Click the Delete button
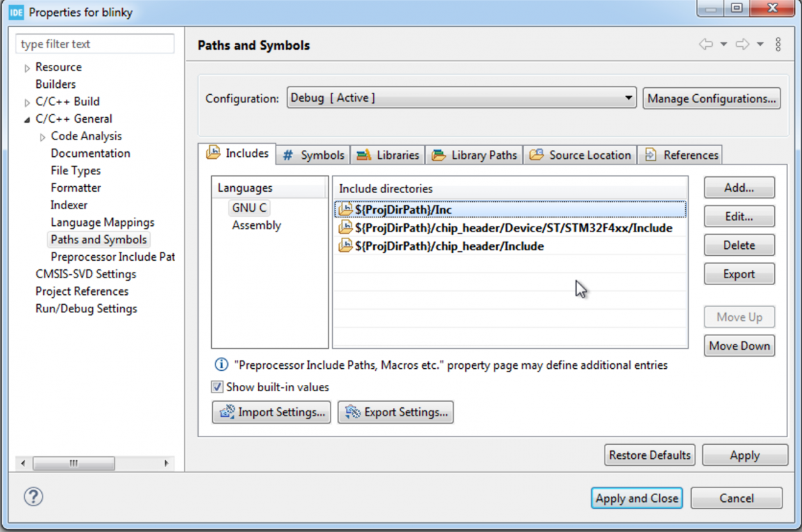The height and width of the screenshot is (532, 802). tap(739, 245)
